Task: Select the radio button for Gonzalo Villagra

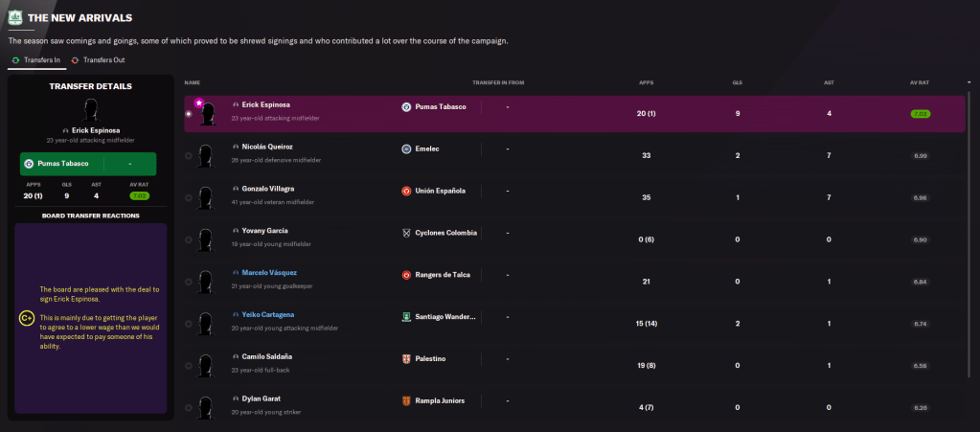Action: (x=189, y=197)
